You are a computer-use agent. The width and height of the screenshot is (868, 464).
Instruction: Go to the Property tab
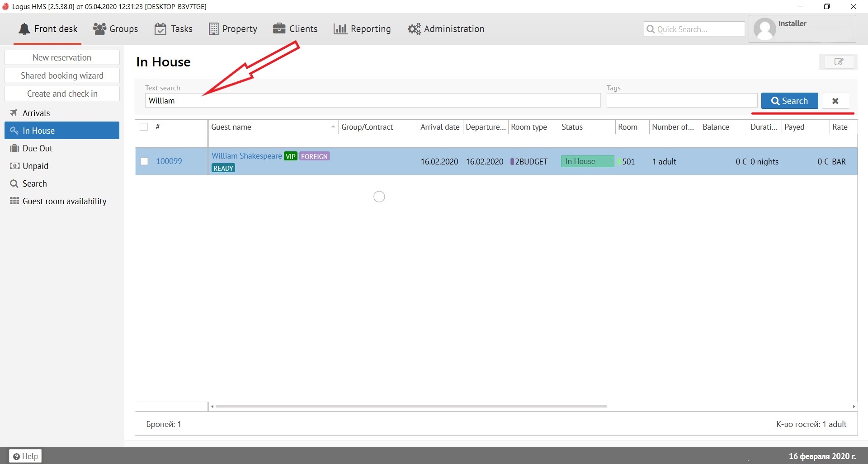coord(233,29)
